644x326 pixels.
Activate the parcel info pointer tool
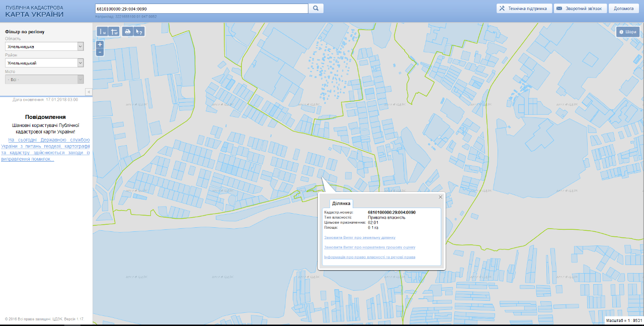[139, 32]
